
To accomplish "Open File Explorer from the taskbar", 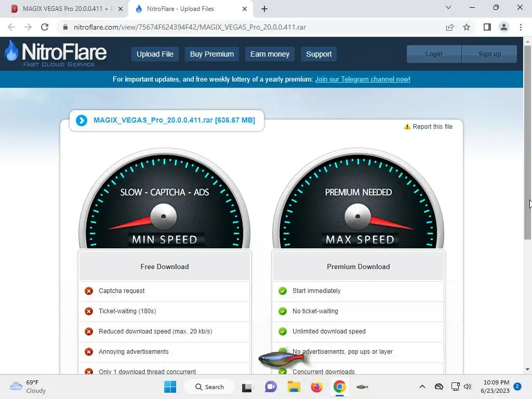I will [x=294, y=387].
